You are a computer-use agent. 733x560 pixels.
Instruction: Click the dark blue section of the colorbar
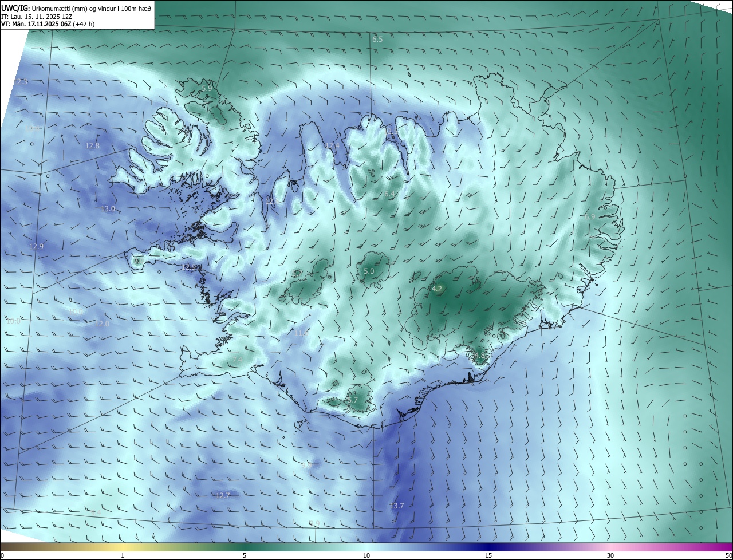coord(488,547)
